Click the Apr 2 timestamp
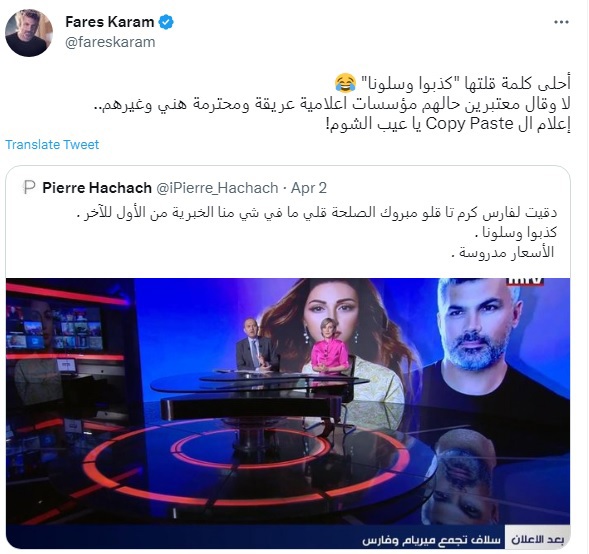The image size is (589, 554). [x=309, y=187]
